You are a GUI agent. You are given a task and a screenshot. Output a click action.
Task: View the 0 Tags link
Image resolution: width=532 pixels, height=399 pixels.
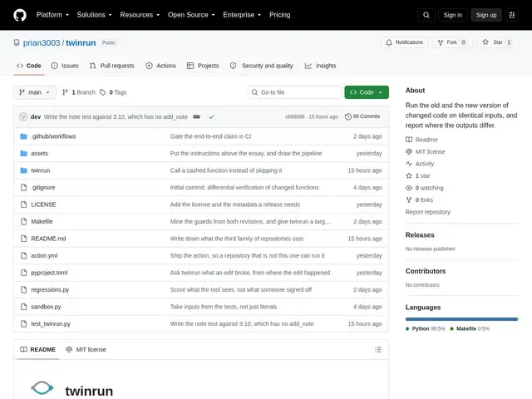click(113, 92)
